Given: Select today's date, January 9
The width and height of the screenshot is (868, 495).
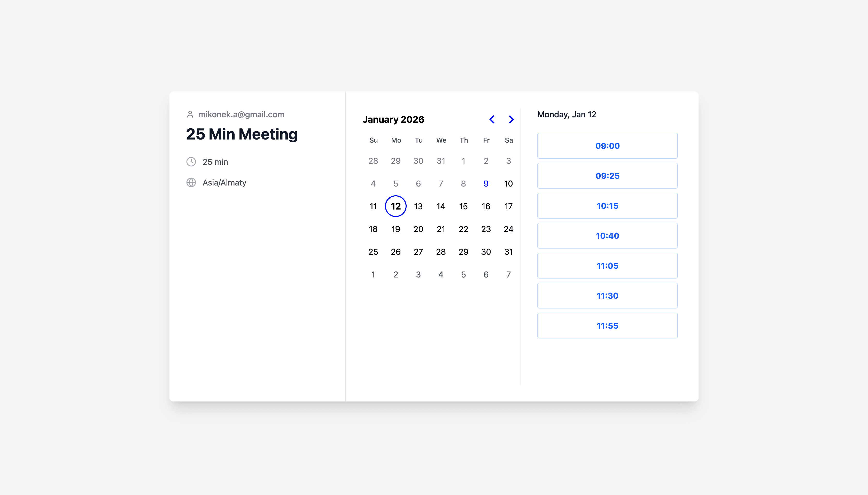Looking at the screenshot, I should [486, 184].
